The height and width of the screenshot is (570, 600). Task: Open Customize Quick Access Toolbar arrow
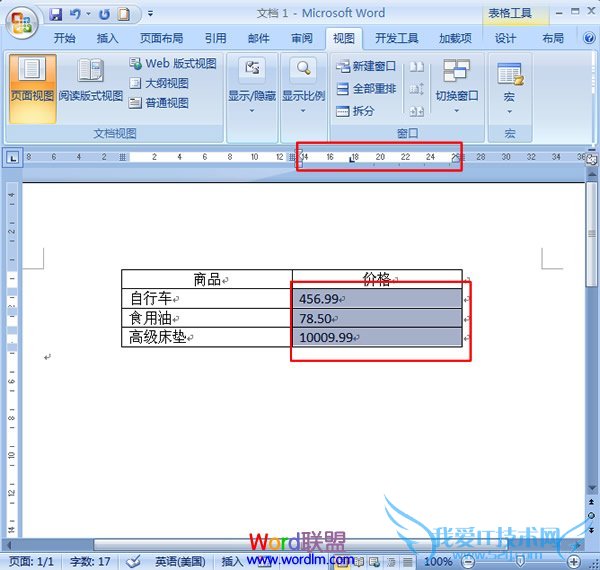coord(150,14)
